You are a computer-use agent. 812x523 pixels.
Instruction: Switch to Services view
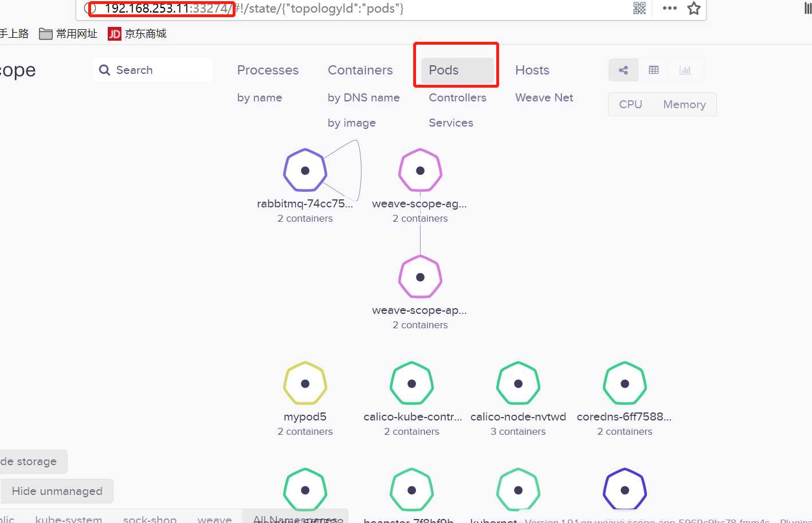[451, 123]
